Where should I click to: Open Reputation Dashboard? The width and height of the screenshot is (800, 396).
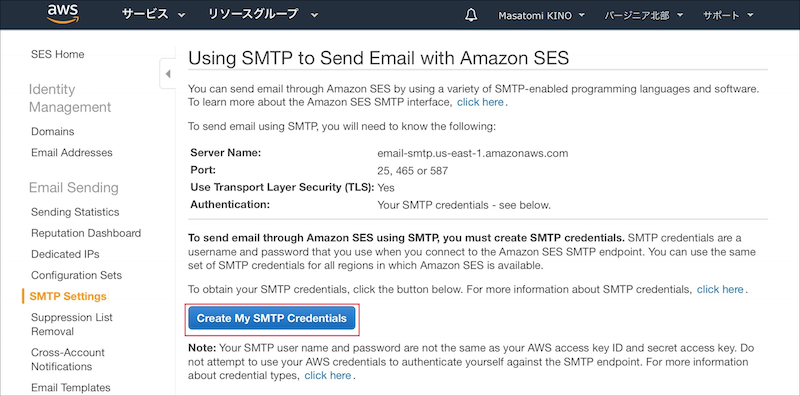tap(86, 233)
